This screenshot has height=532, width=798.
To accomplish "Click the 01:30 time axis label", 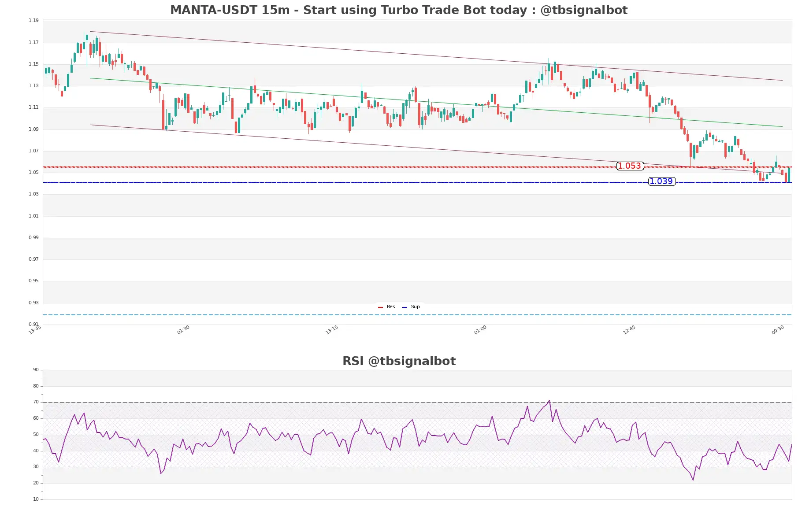I will [x=183, y=330].
